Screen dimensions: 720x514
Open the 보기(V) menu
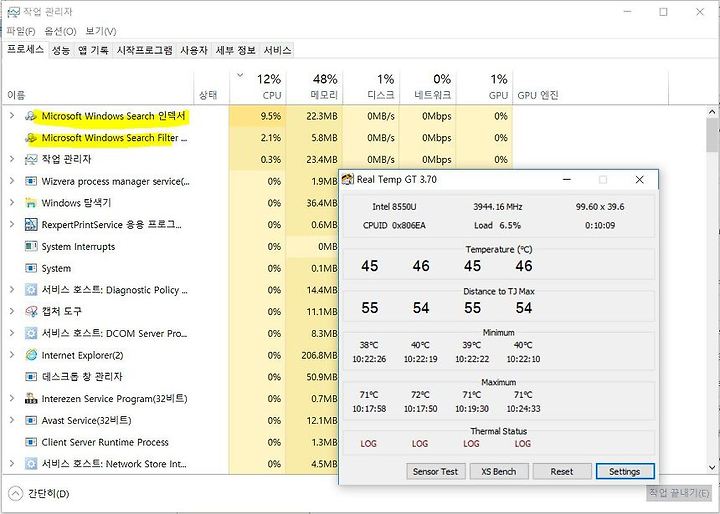click(101, 31)
